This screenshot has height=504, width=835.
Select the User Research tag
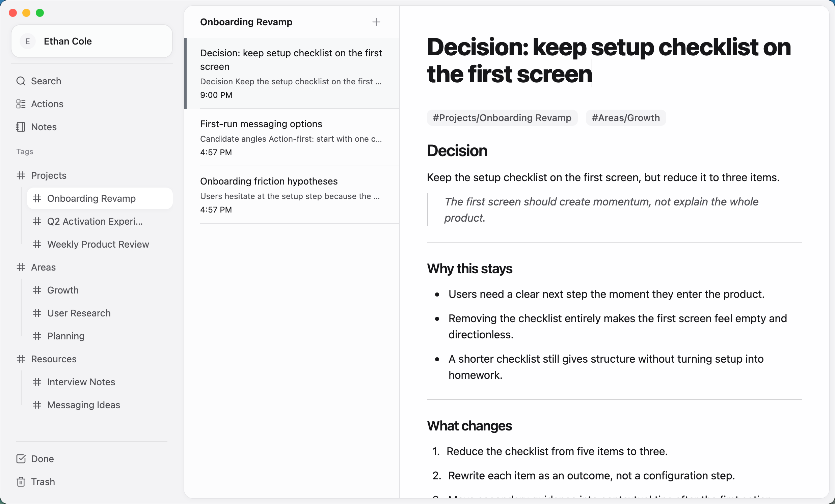pos(79,313)
